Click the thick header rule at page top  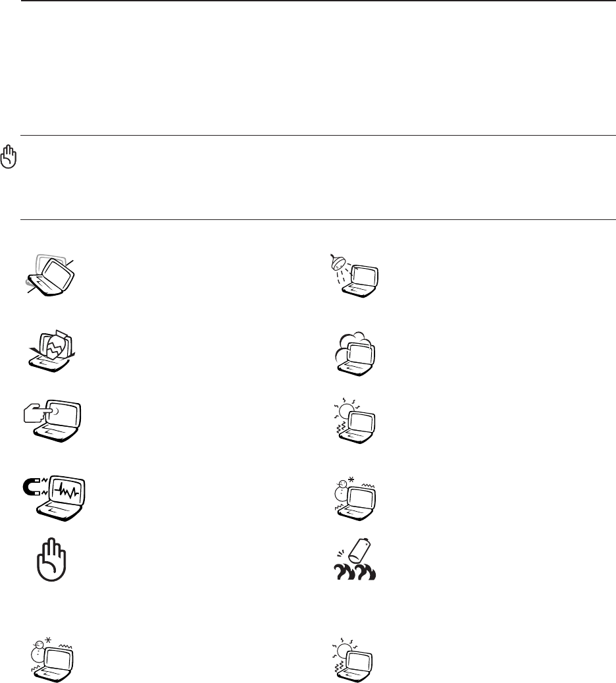(x=318, y=1)
